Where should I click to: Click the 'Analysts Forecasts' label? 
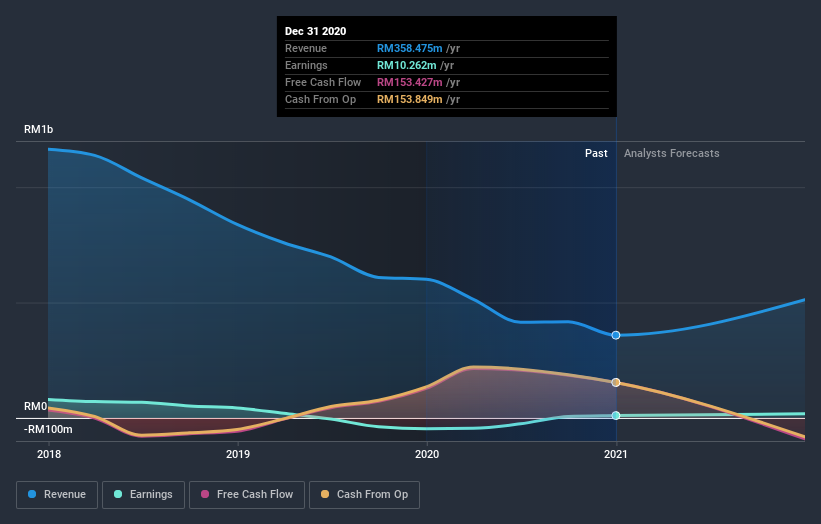coord(671,153)
